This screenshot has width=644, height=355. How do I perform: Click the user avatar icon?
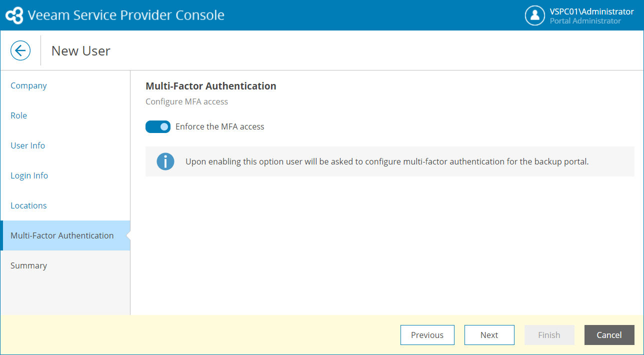pyautogui.click(x=534, y=15)
